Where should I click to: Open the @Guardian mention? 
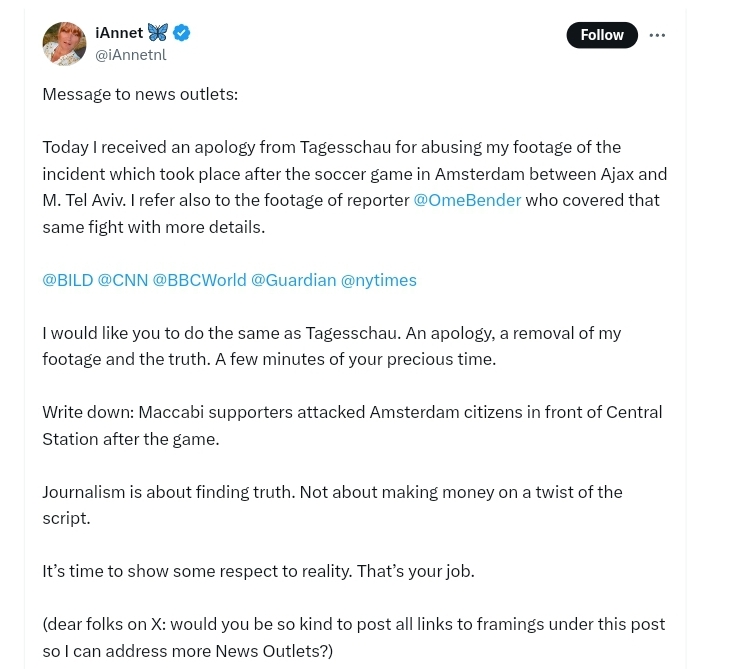tap(293, 280)
